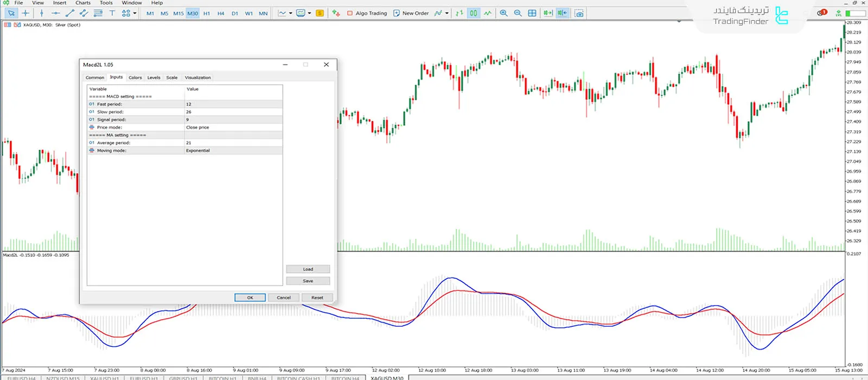Switch chart to D1 timeframe
The height and width of the screenshot is (380, 868).
(235, 13)
